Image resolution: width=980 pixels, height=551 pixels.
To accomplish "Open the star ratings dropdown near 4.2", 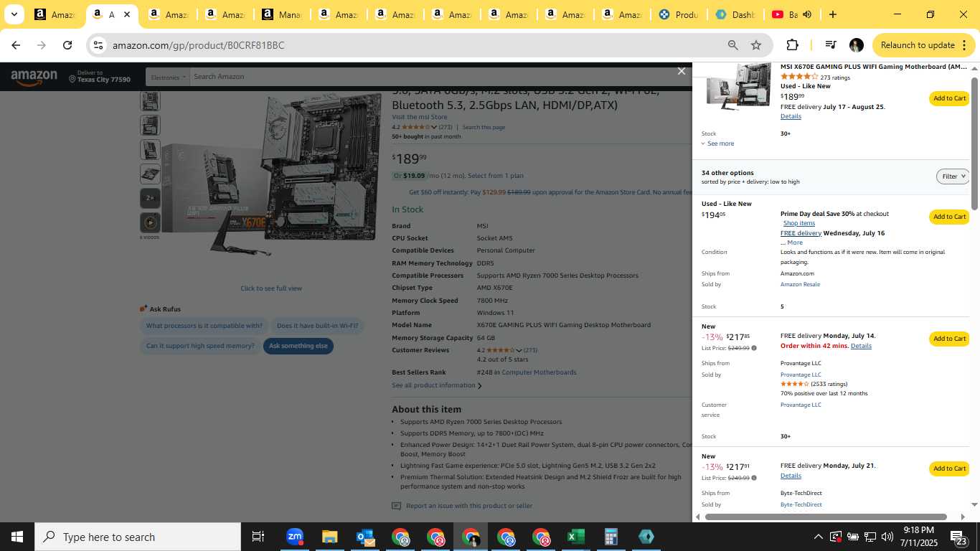I will (x=434, y=128).
